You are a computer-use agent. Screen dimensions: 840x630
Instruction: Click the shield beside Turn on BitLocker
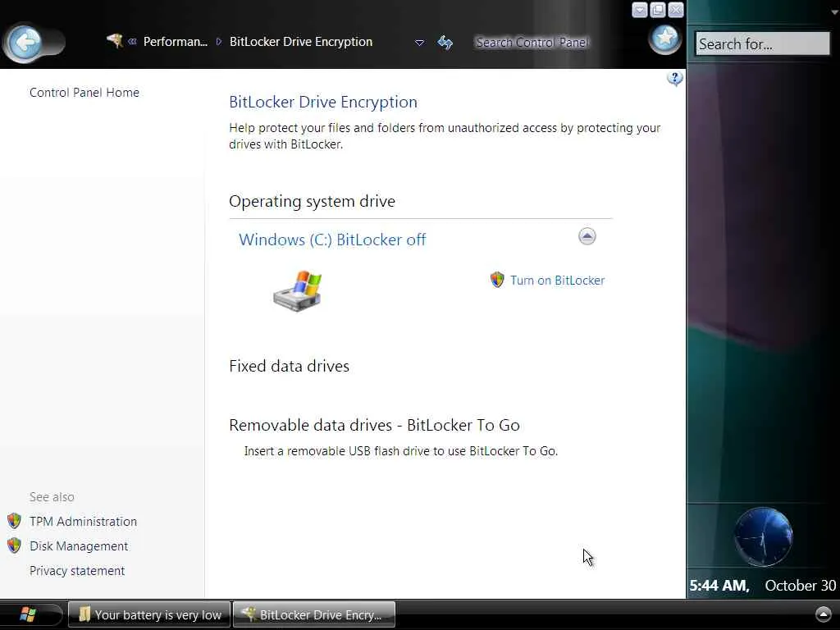pyautogui.click(x=497, y=280)
